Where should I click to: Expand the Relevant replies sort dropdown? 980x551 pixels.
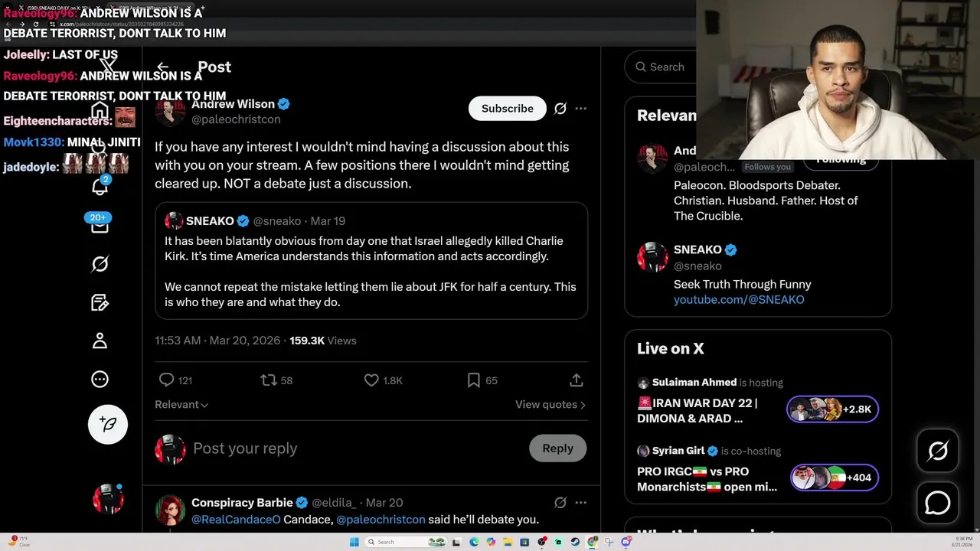(x=181, y=404)
